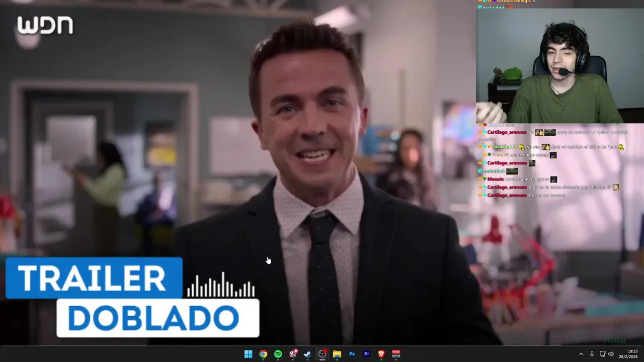The height and width of the screenshot is (362, 644).
Task: Open Steam from the taskbar
Action: [307, 354]
